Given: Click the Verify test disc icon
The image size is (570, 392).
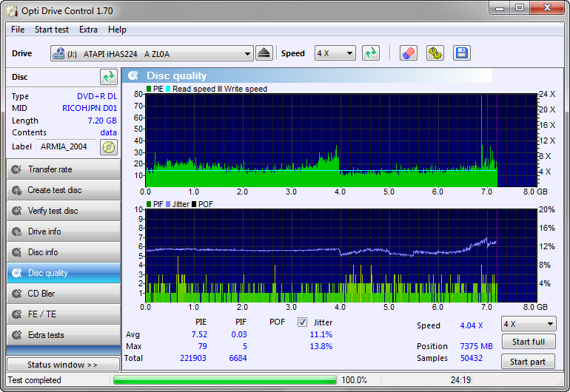Looking at the screenshot, I should click(x=16, y=211).
